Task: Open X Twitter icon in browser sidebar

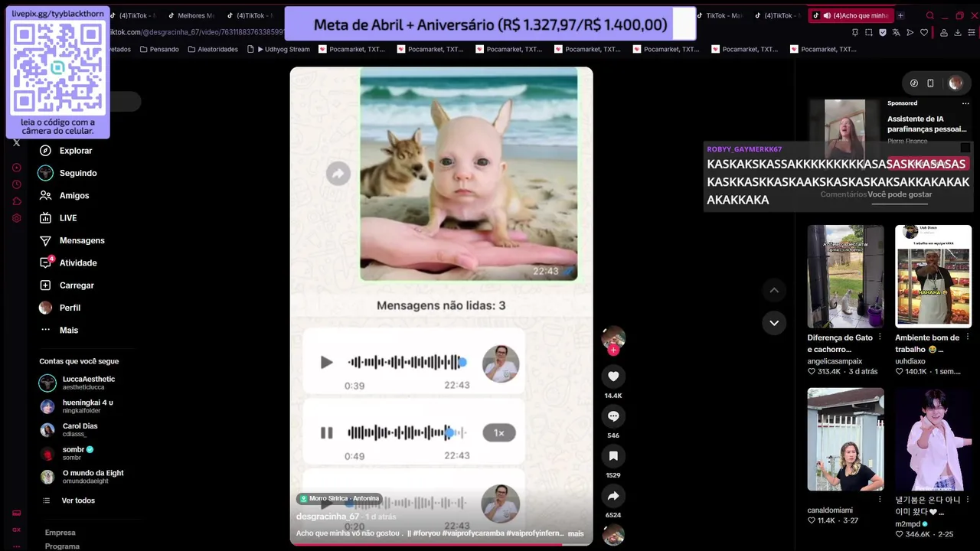Action: coord(17,142)
